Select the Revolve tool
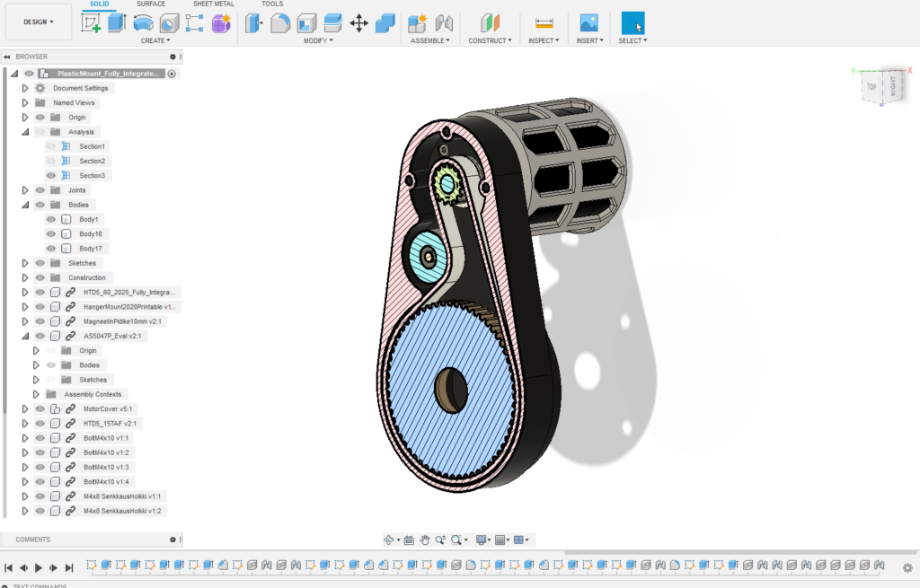The height and width of the screenshot is (588, 920). [x=143, y=22]
